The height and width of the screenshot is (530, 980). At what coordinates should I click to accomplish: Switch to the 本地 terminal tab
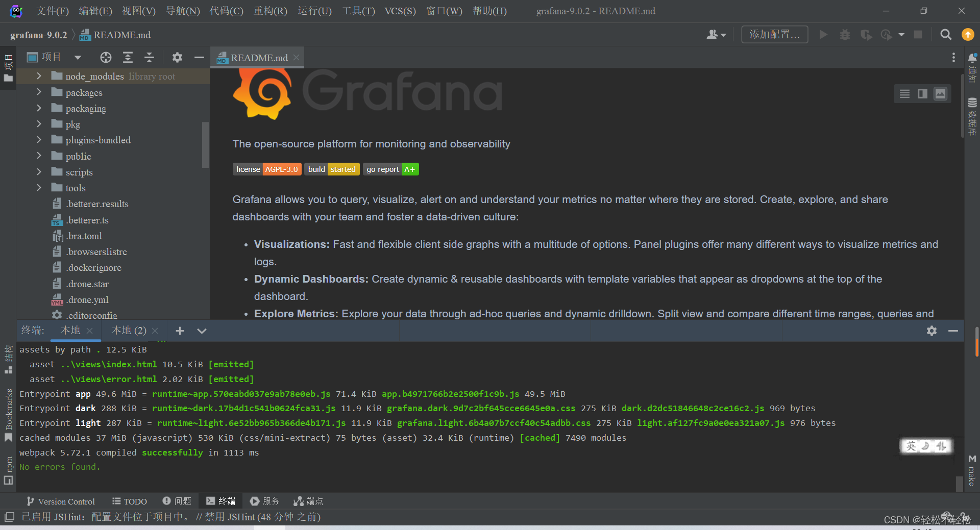pyautogui.click(x=70, y=331)
